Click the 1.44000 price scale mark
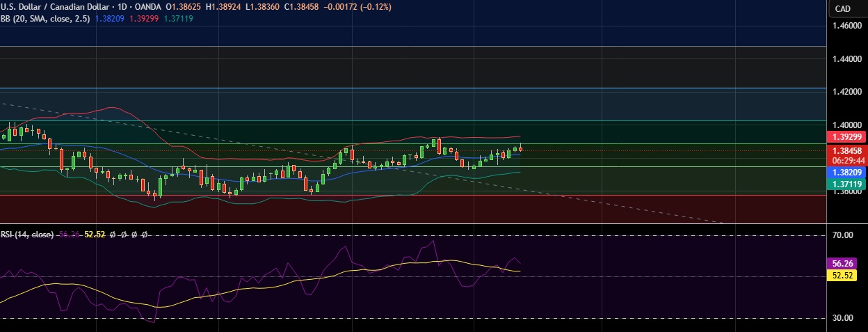Viewport: 868px width, 332px height. coord(847,59)
